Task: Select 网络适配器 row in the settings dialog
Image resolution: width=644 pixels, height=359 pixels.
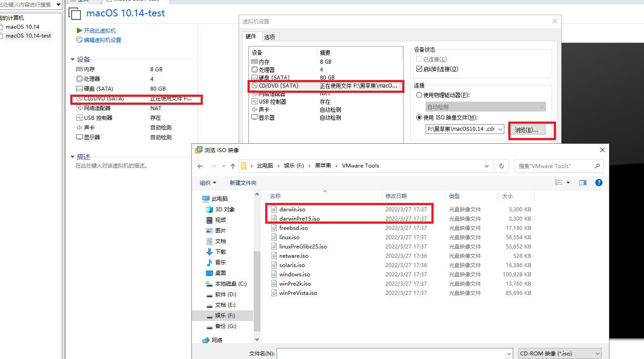Action: point(326,94)
